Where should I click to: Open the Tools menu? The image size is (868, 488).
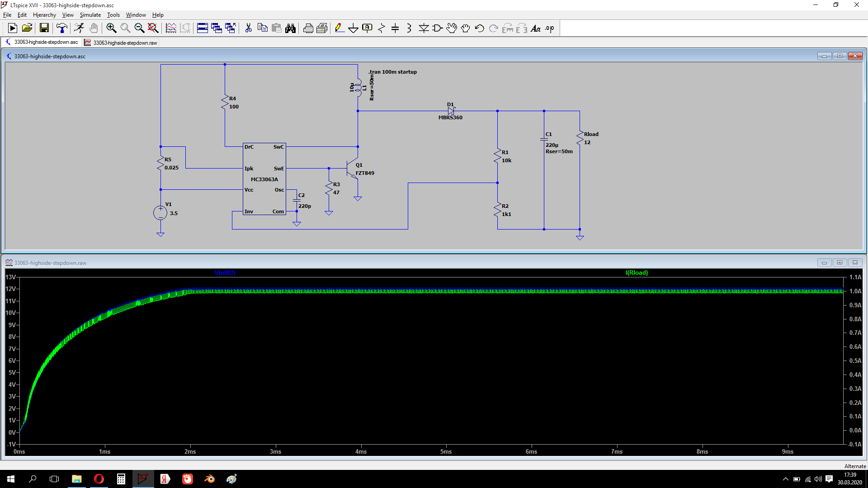click(113, 15)
